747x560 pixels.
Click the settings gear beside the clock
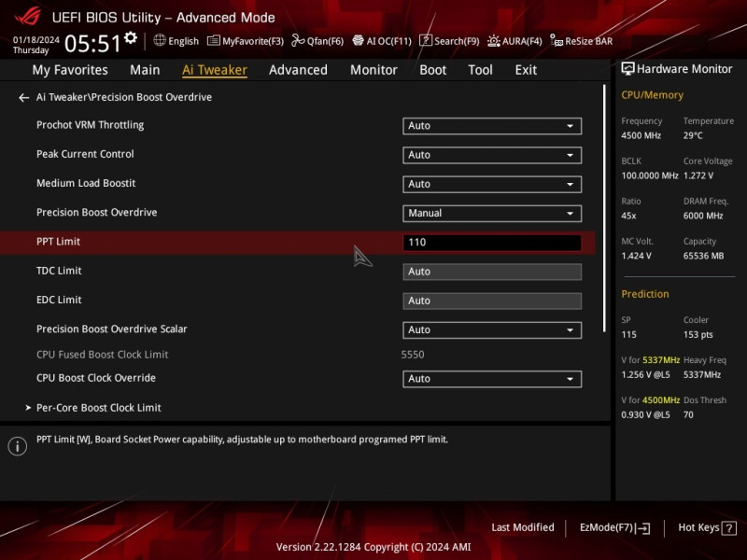coord(131,38)
